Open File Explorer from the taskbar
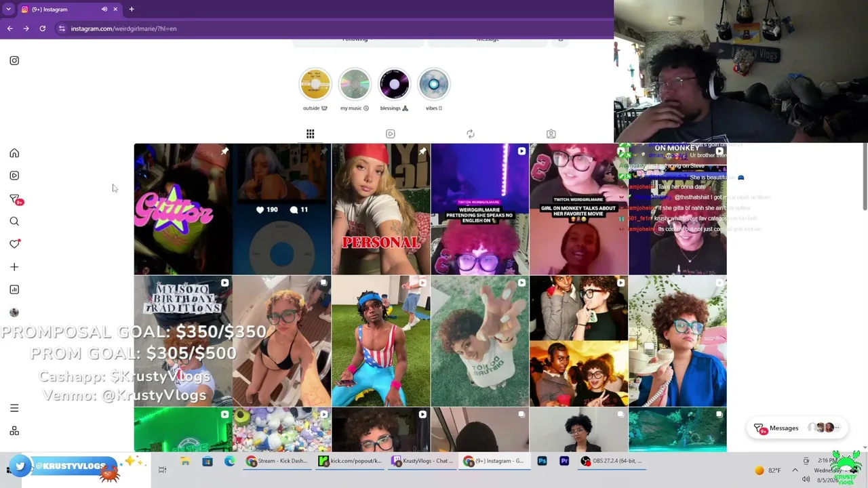 (185, 462)
